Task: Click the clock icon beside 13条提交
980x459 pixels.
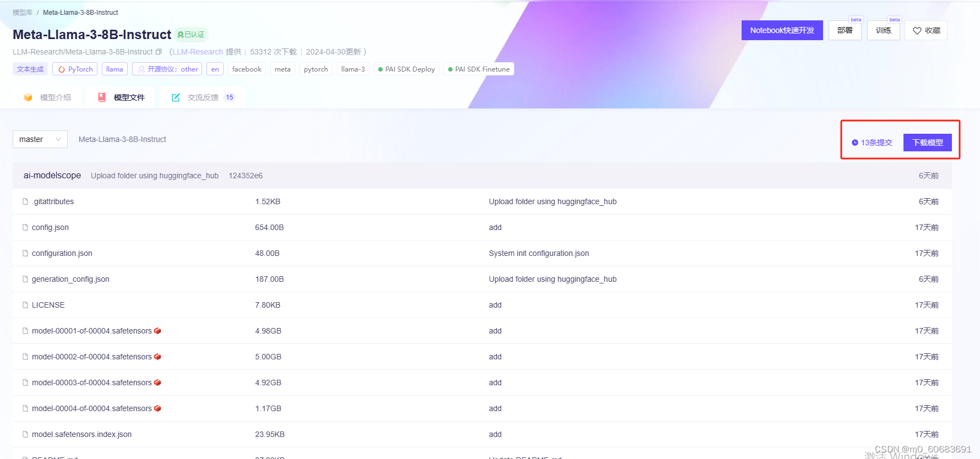Action: tap(855, 143)
